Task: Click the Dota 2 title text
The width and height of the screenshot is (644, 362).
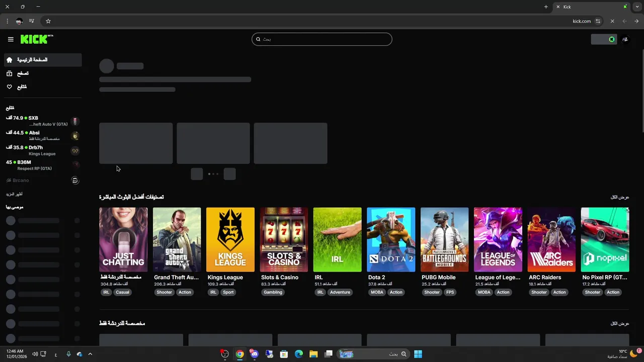Action: point(376,278)
